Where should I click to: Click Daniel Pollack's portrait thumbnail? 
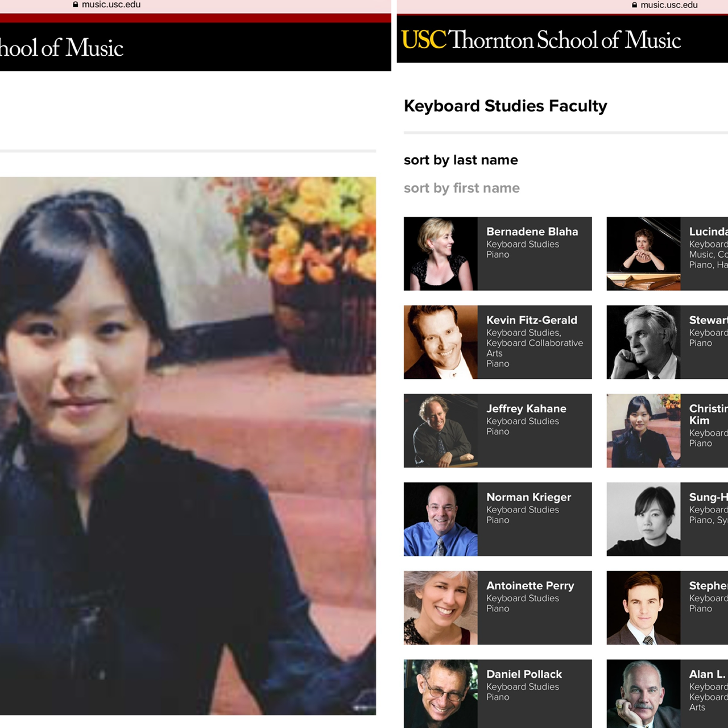coord(441,694)
